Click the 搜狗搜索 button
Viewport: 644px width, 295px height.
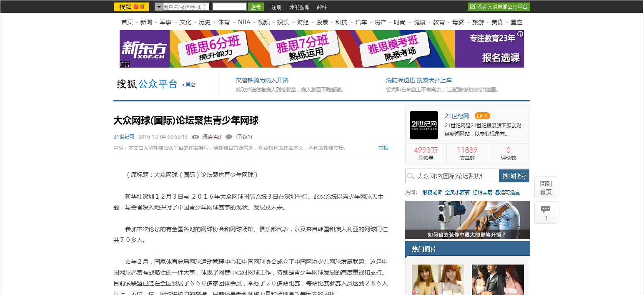coord(514,176)
